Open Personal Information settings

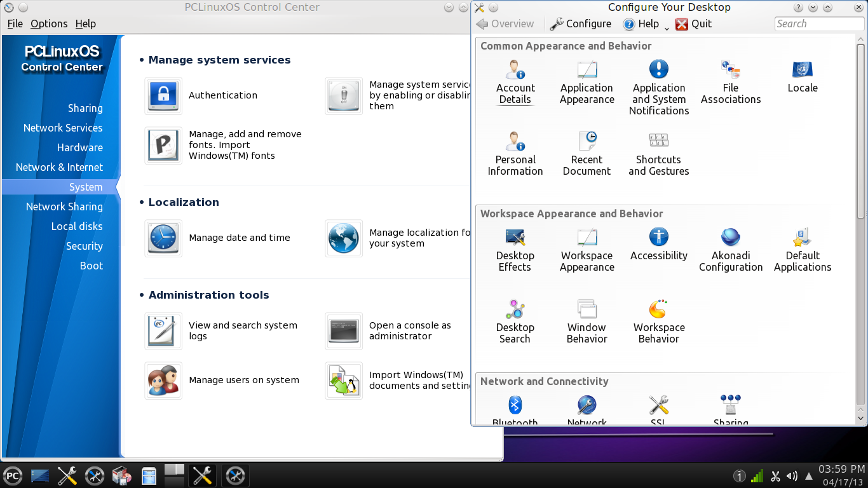(x=515, y=154)
